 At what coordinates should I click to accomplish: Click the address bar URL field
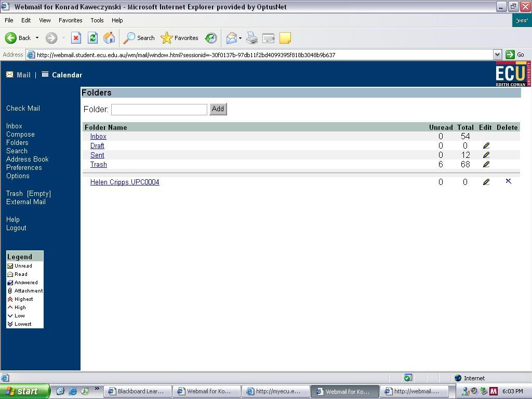[x=260, y=55]
